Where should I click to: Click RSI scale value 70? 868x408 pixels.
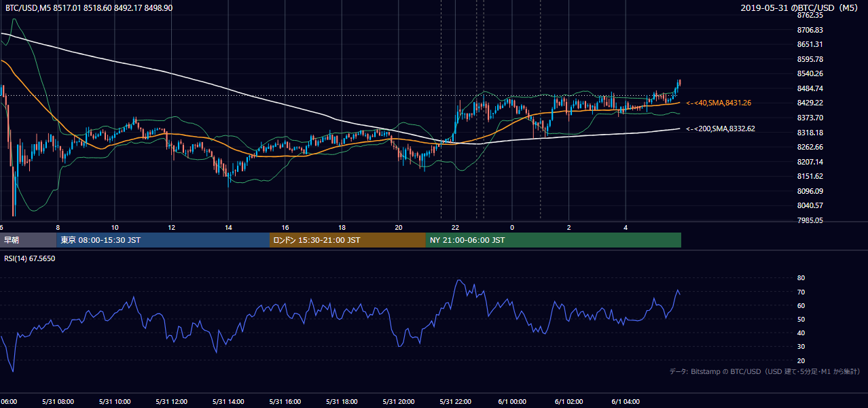[801, 292]
